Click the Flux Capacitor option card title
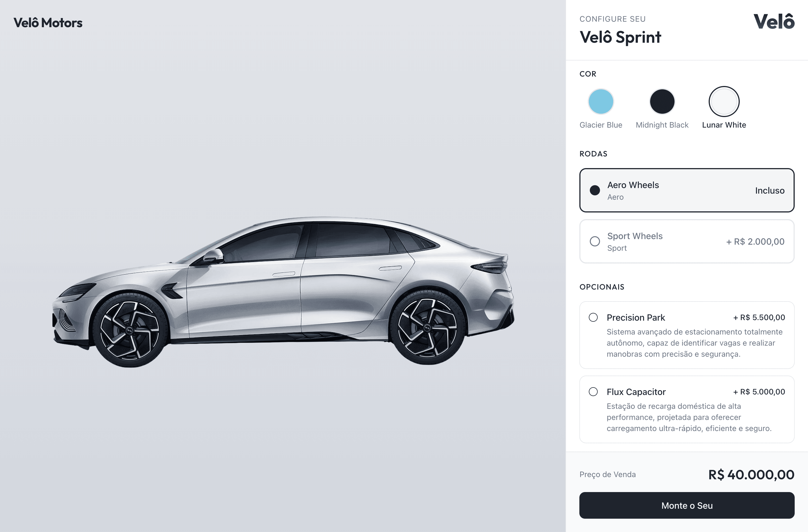The image size is (808, 532). click(x=636, y=392)
